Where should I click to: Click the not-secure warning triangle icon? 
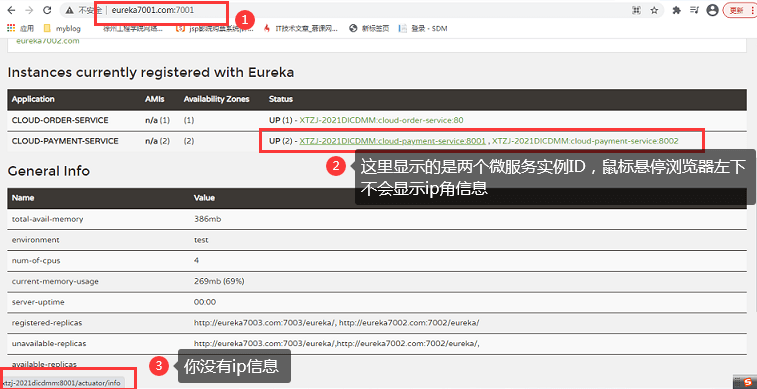pyautogui.click(x=70, y=10)
